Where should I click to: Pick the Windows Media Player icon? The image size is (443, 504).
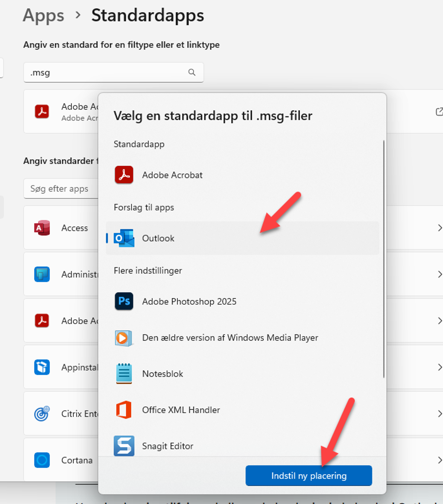[124, 338]
